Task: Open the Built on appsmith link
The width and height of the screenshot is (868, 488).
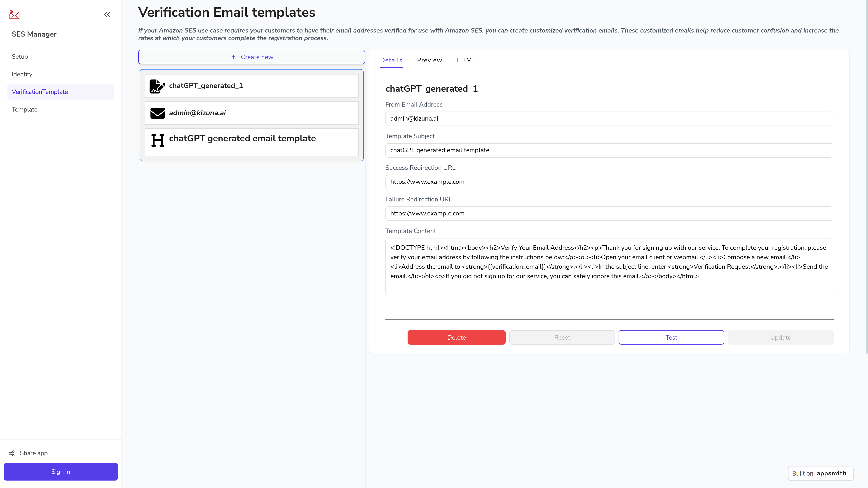Action: point(821,473)
